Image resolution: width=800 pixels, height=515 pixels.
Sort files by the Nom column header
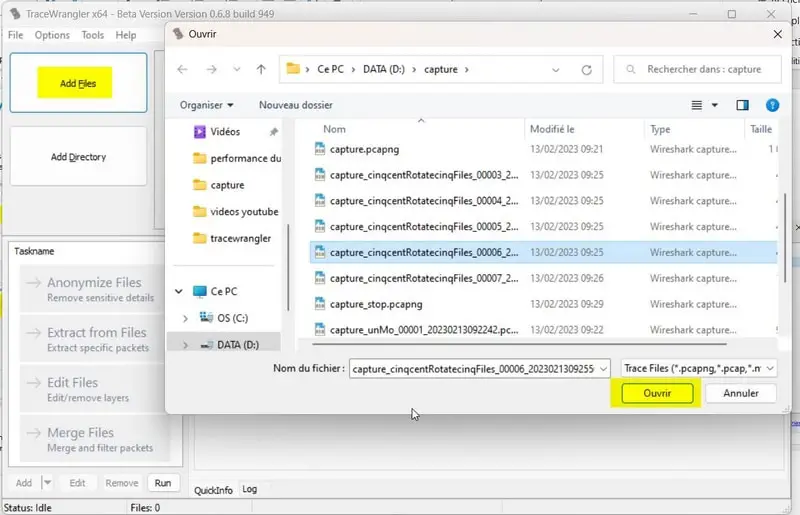(x=334, y=129)
